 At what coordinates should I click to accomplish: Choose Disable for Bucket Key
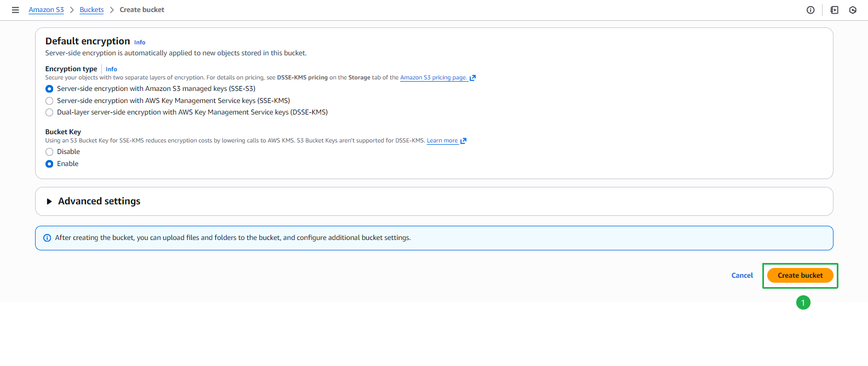point(49,152)
